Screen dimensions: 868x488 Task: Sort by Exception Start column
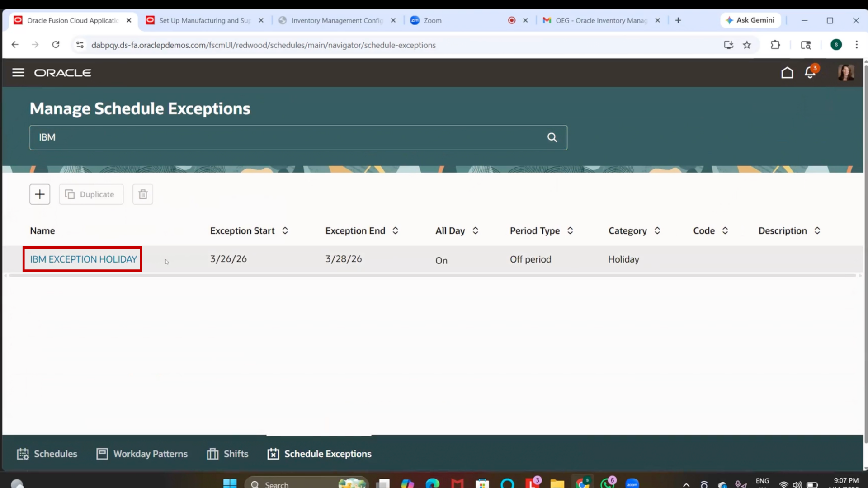click(285, 230)
